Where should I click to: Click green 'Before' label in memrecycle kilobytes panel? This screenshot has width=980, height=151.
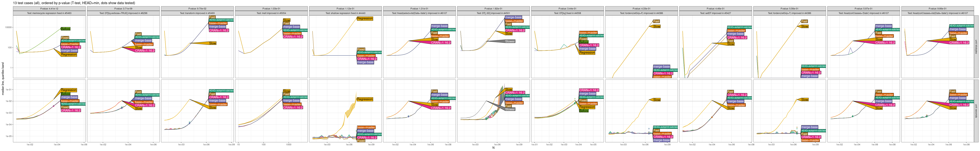click(65, 29)
